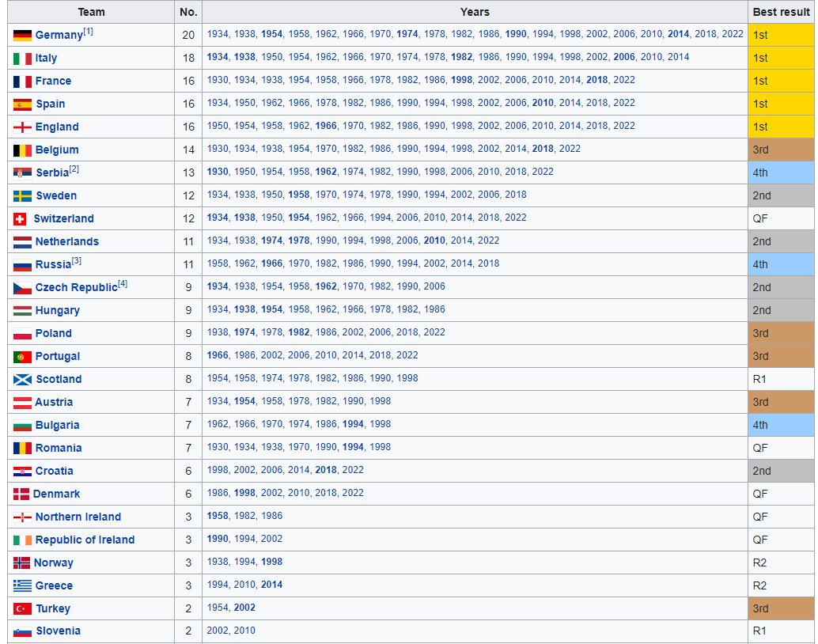818x644 pixels.
Task: Click the Northern Ireland flag icon
Action: pyautogui.click(x=22, y=517)
